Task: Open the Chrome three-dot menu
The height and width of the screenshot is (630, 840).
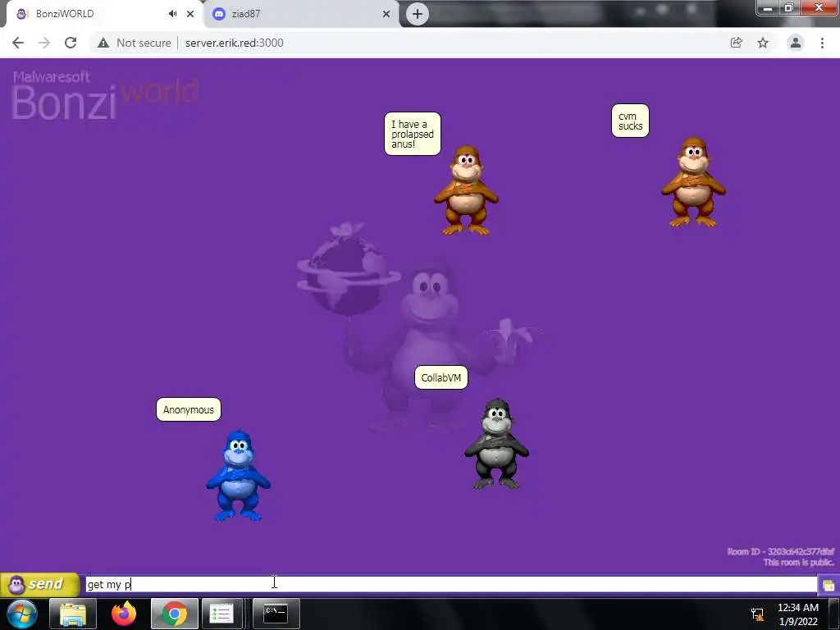Action: [x=822, y=43]
